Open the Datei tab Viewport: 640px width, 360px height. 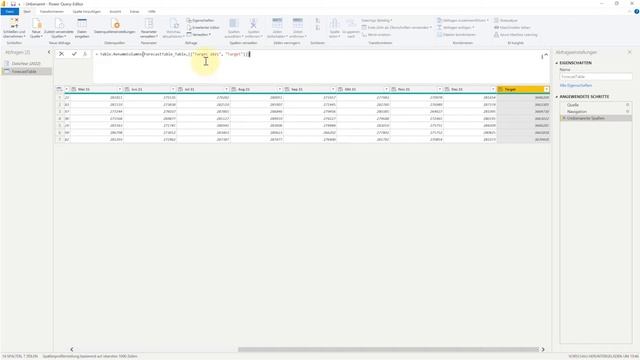pos(9,11)
